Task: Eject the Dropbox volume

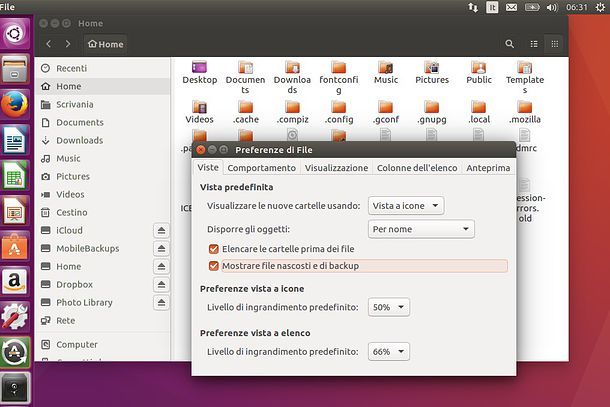Action: click(161, 285)
